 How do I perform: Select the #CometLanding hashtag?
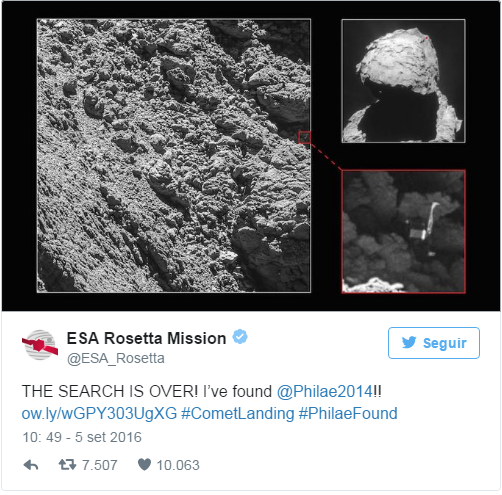(238, 414)
